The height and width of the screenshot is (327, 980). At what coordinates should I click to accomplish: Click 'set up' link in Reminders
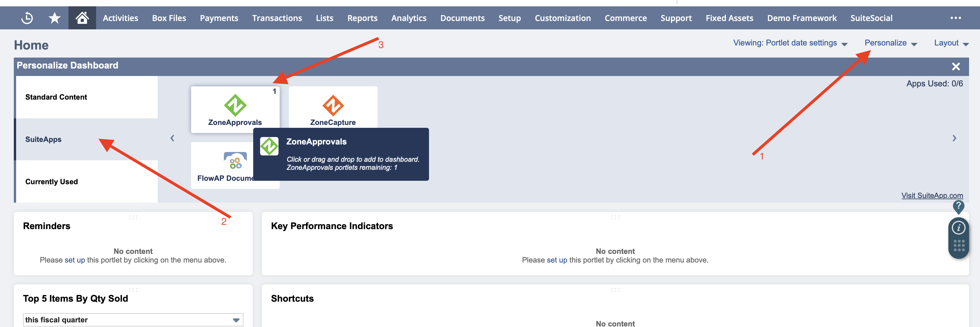point(75,260)
